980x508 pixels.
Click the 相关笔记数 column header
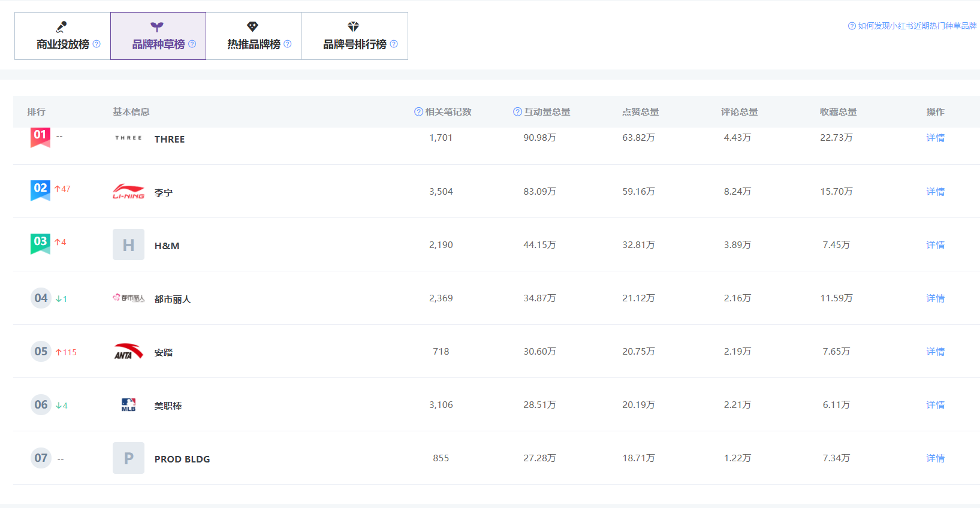tap(448, 112)
